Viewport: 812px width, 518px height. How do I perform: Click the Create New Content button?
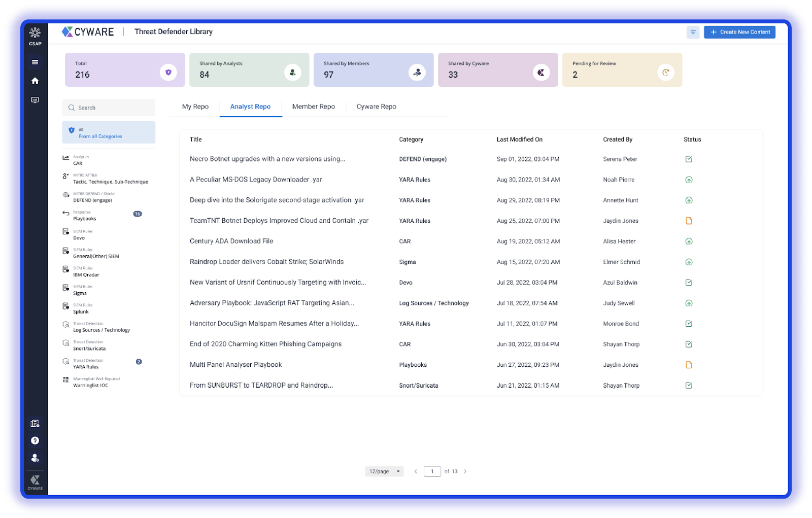click(739, 32)
